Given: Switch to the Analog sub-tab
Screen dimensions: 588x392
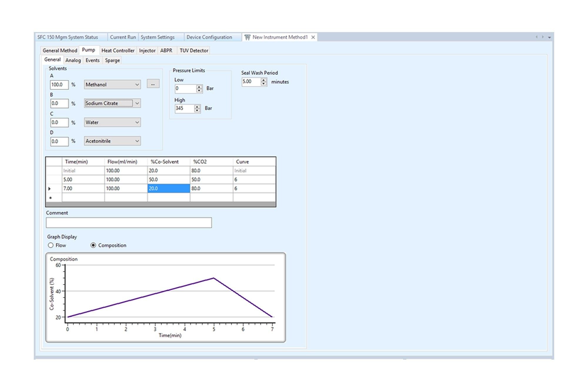Looking at the screenshot, I should pyautogui.click(x=73, y=60).
